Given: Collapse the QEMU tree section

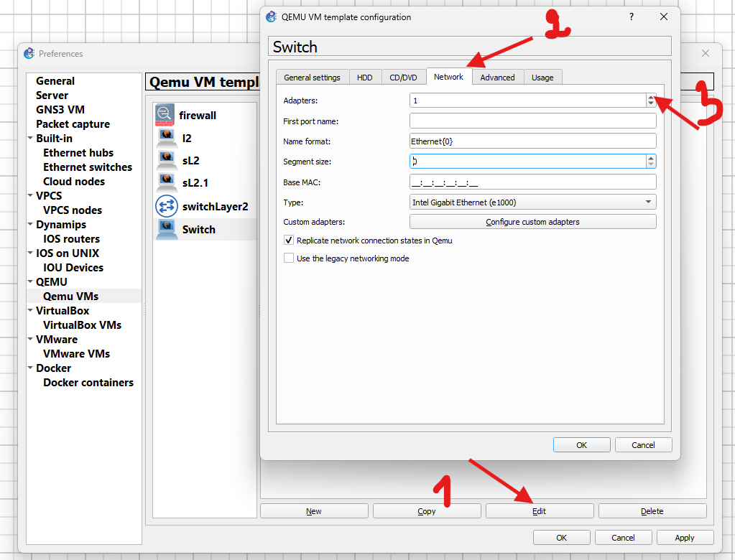Looking at the screenshot, I should (30, 281).
